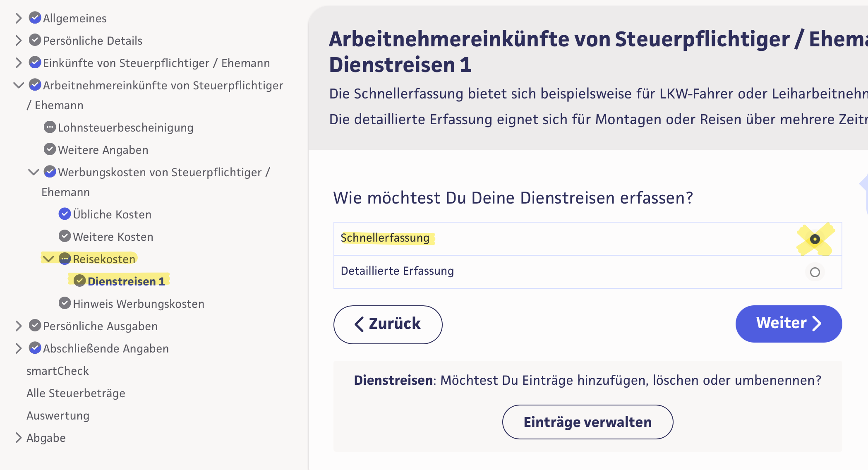Go back with the Zurück button
This screenshot has width=868, height=470.
[388, 324]
